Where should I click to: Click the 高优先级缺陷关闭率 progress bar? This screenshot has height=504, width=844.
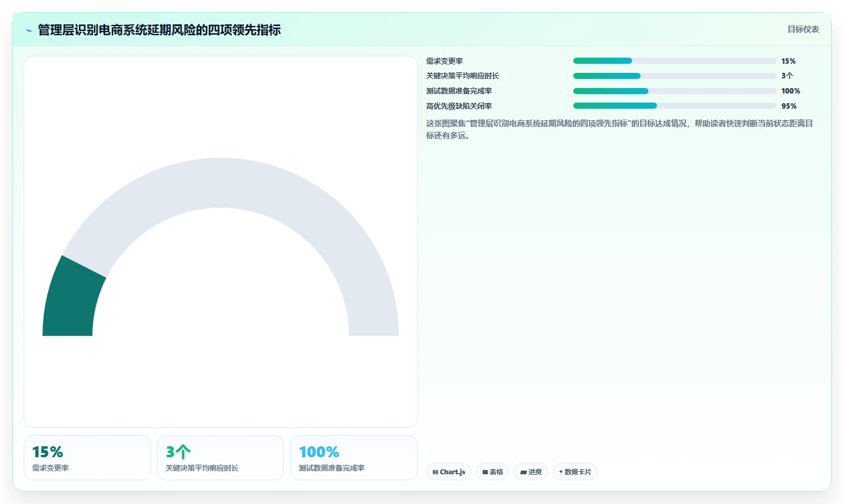[x=675, y=106]
